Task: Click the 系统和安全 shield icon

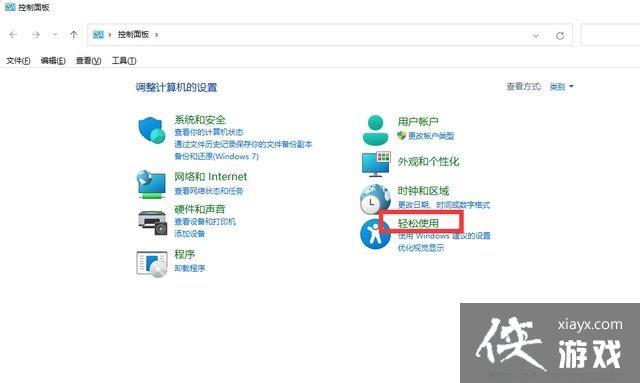Action: coord(151,130)
